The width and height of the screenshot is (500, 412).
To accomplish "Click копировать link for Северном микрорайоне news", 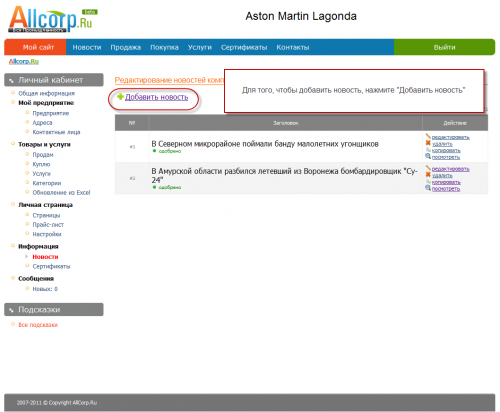I will point(446,151).
